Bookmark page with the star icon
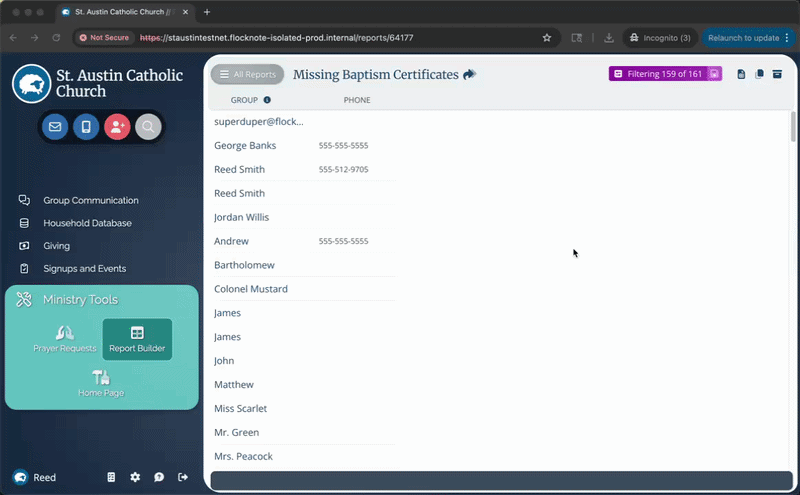800x495 pixels. [547, 38]
